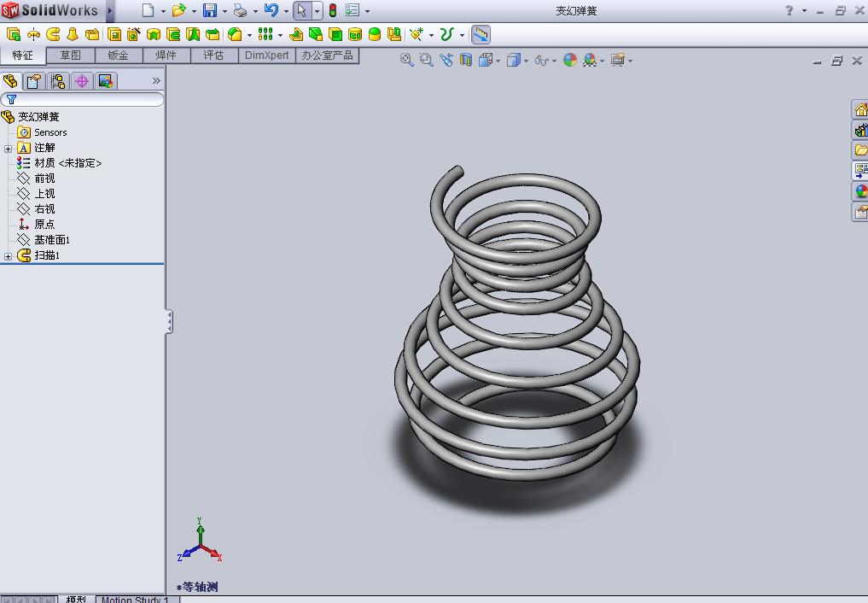868x603 pixels.
Task: Open the Options dialog icon
Action: pos(352,10)
